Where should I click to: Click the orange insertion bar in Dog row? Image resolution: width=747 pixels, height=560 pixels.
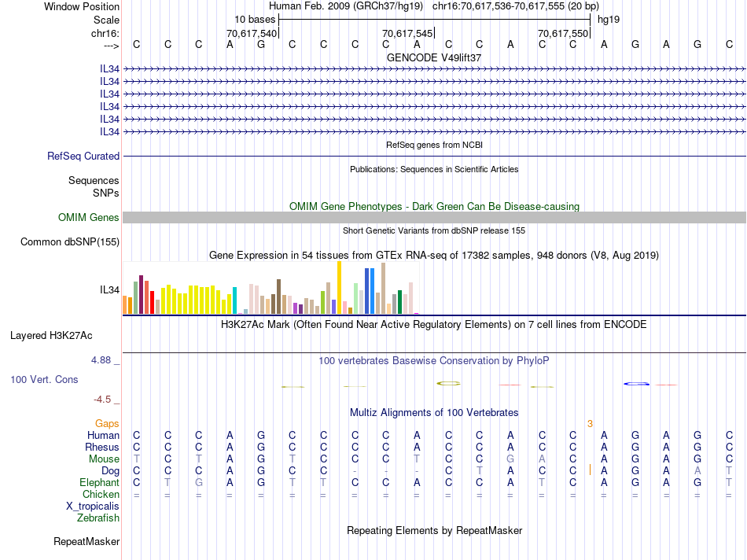click(590, 470)
